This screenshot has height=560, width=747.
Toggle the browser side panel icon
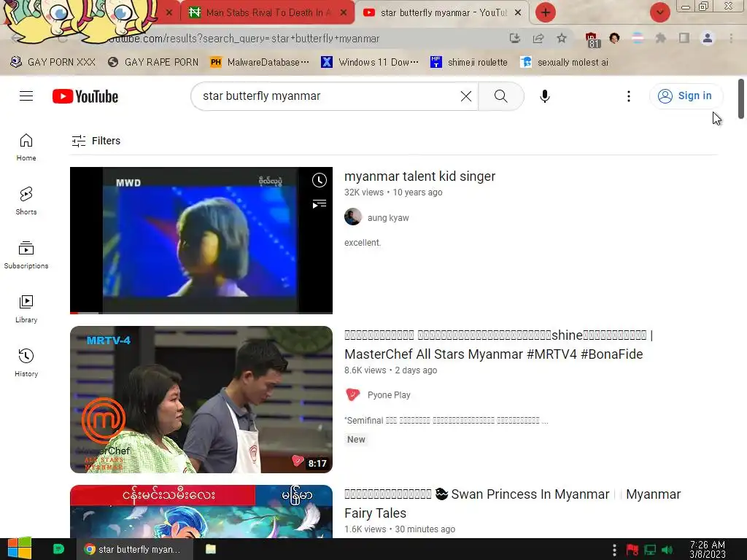(684, 38)
